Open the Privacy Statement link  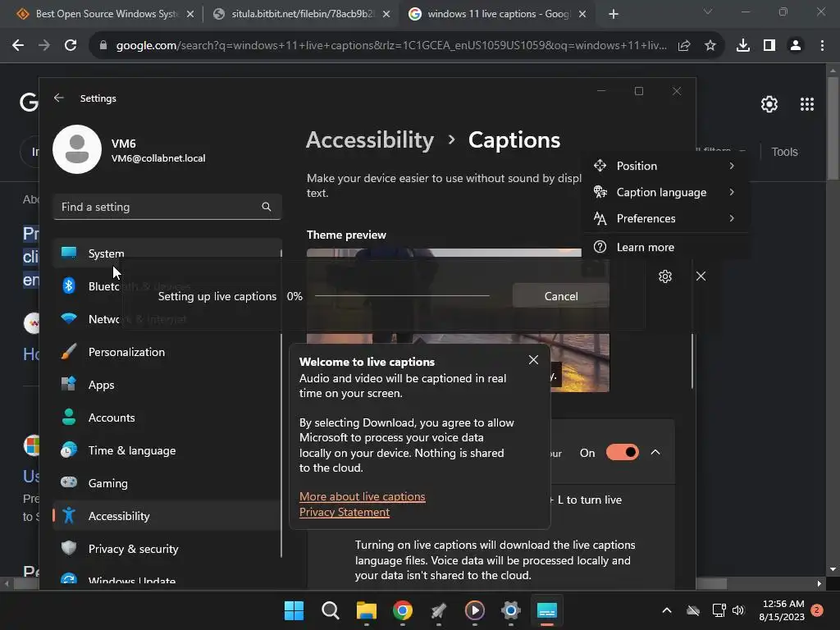click(x=345, y=512)
